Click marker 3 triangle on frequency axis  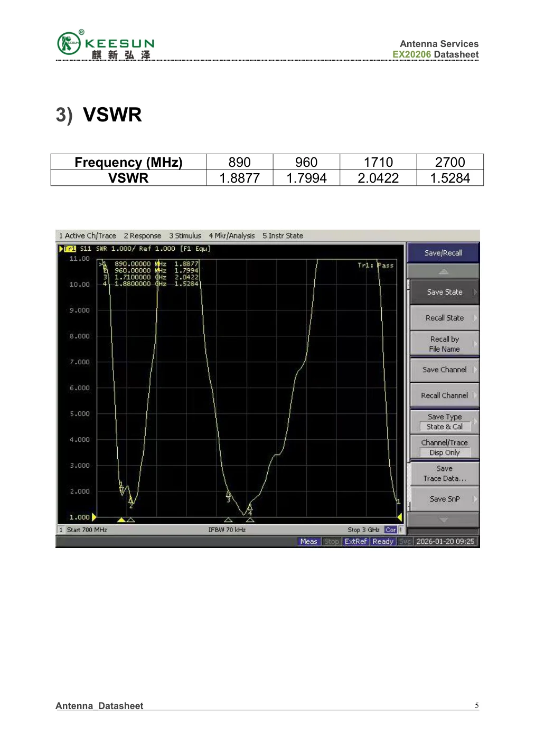click(x=228, y=520)
